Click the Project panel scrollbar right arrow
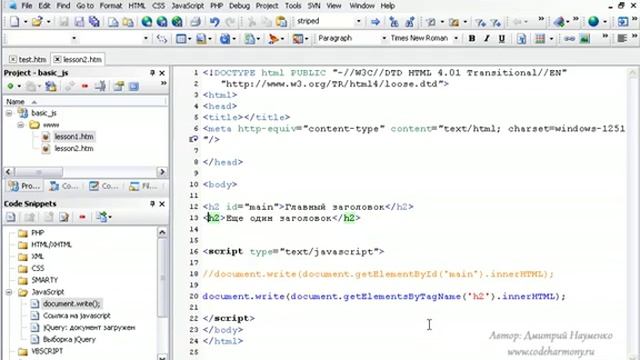Screen dimensions: 640x360 [162, 172]
